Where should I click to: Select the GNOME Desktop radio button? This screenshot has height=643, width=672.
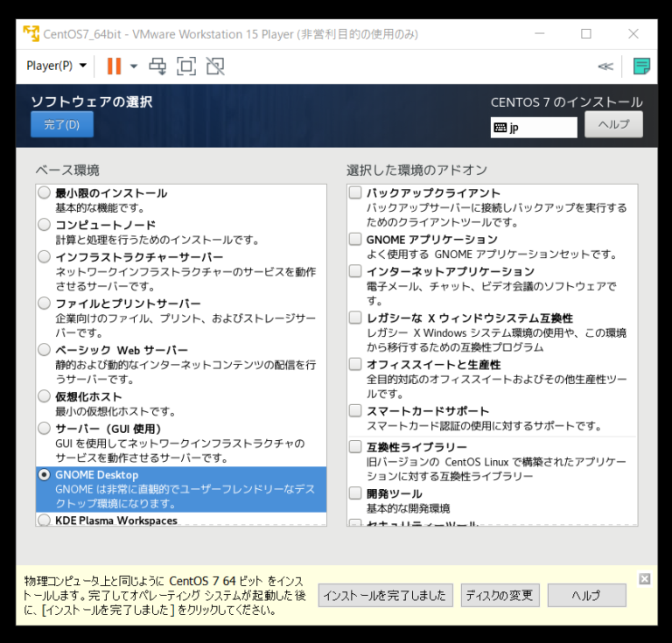coord(44,475)
